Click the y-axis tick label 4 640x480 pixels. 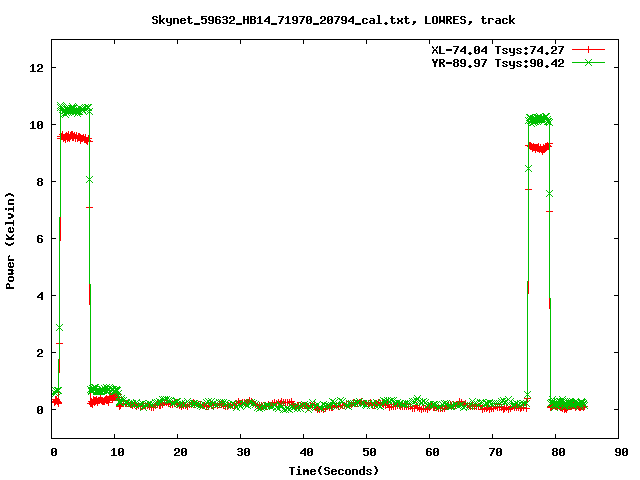click(x=40, y=296)
